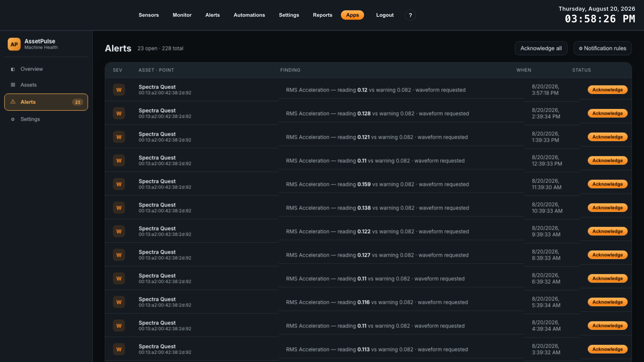
Task: Acknowledge the 4:39:34 AM alert
Action: [608, 326]
